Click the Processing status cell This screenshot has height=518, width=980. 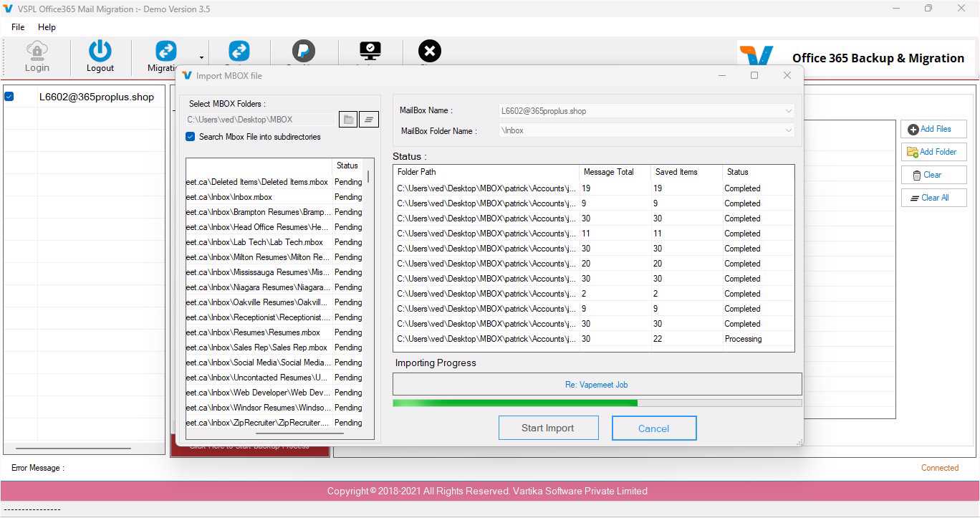(x=743, y=339)
